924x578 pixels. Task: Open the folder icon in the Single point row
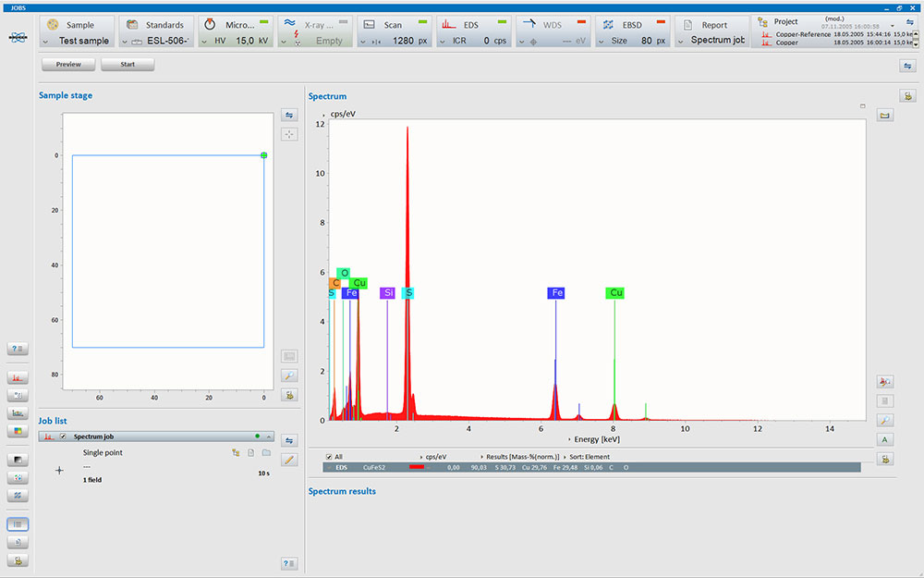pos(266,452)
